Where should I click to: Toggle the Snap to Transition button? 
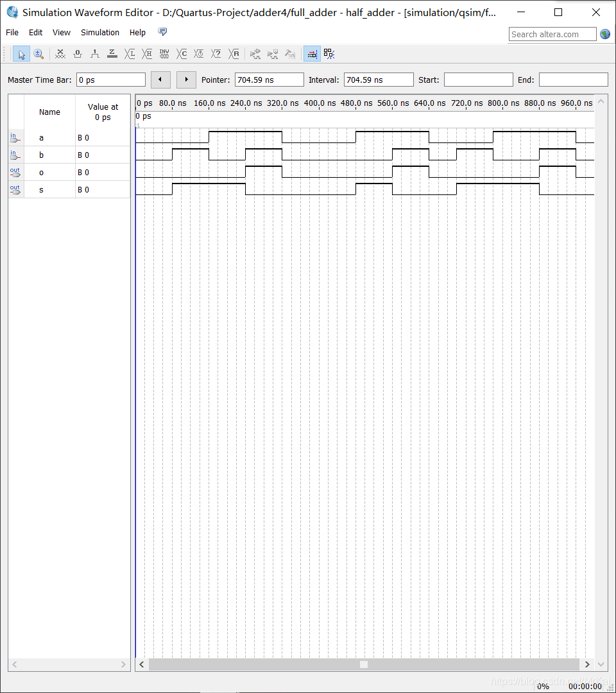click(x=312, y=54)
